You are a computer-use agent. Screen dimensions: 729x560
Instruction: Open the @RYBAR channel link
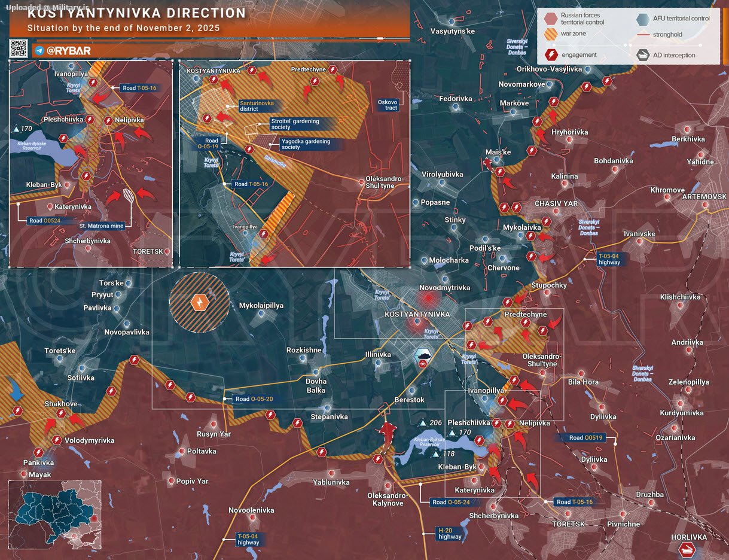(69, 51)
